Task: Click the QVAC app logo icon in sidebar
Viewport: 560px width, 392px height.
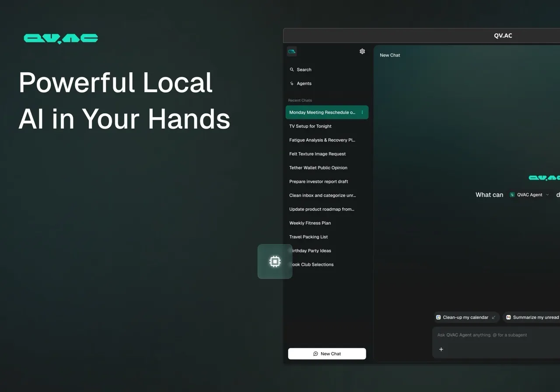Action: 292,51
